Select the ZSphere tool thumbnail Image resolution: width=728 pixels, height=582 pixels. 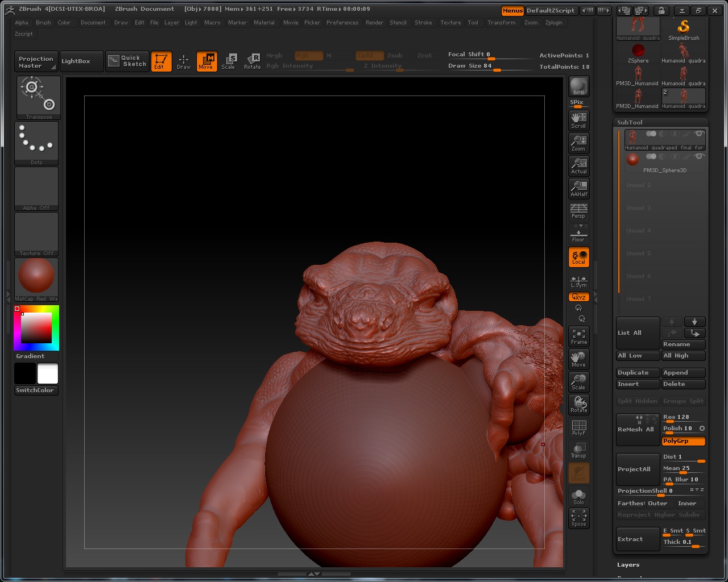(x=638, y=53)
